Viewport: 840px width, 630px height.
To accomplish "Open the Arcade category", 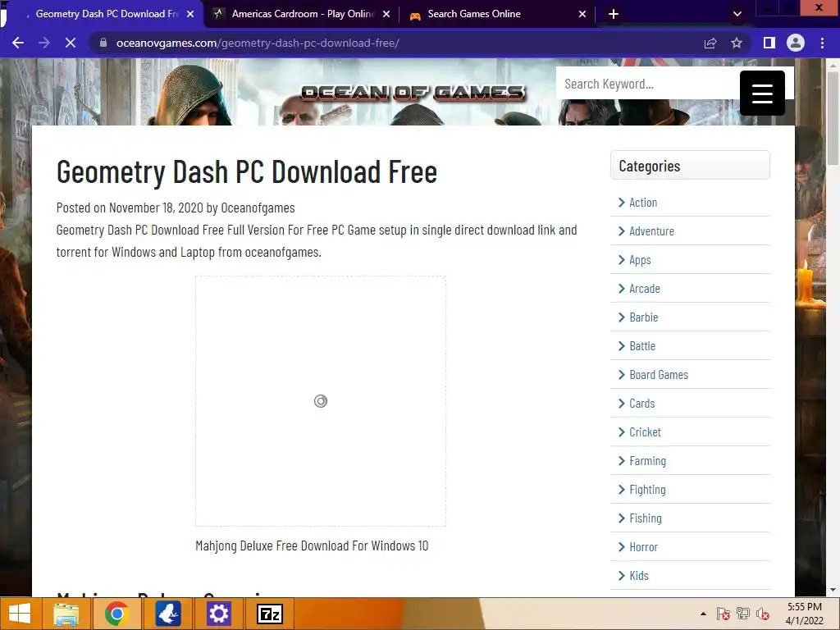I will [645, 289].
